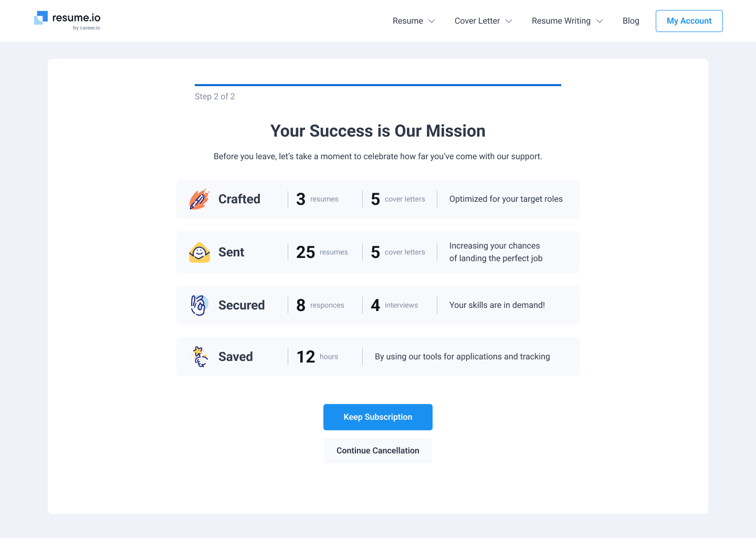
Task: Click the 'Step 2 of 2' label
Action: click(215, 97)
